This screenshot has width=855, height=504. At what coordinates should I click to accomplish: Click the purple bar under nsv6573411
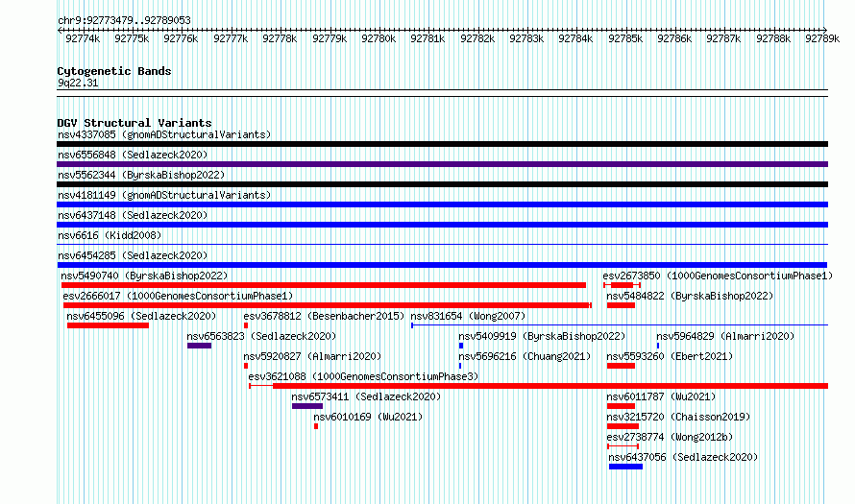coord(307,406)
